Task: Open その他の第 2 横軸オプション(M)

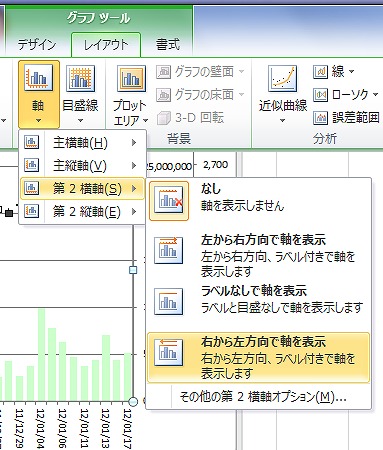Action: [263, 397]
